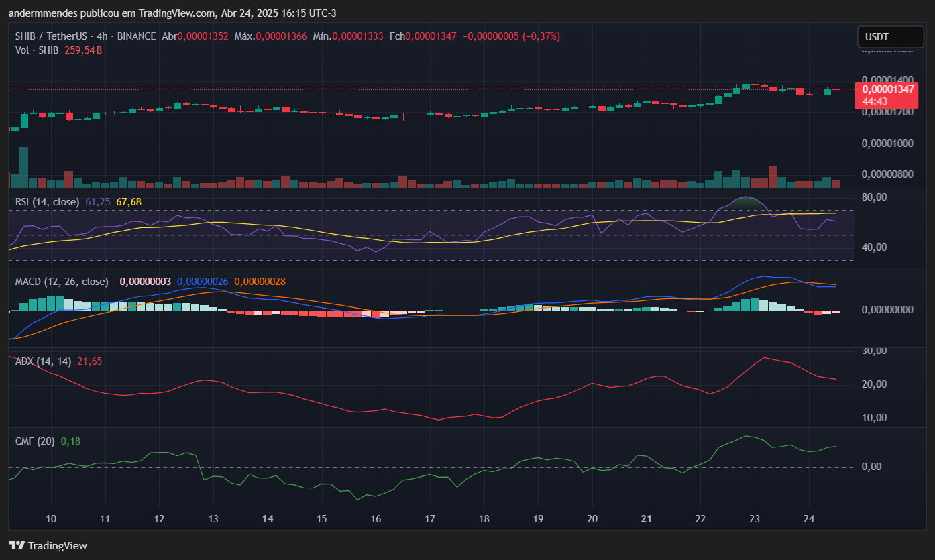Select the CMF (20) indicator label
935x560 pixels.
(x=35, y=441)
